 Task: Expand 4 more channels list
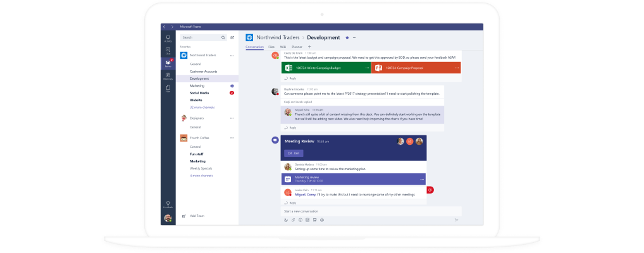[x=201, y=176]
